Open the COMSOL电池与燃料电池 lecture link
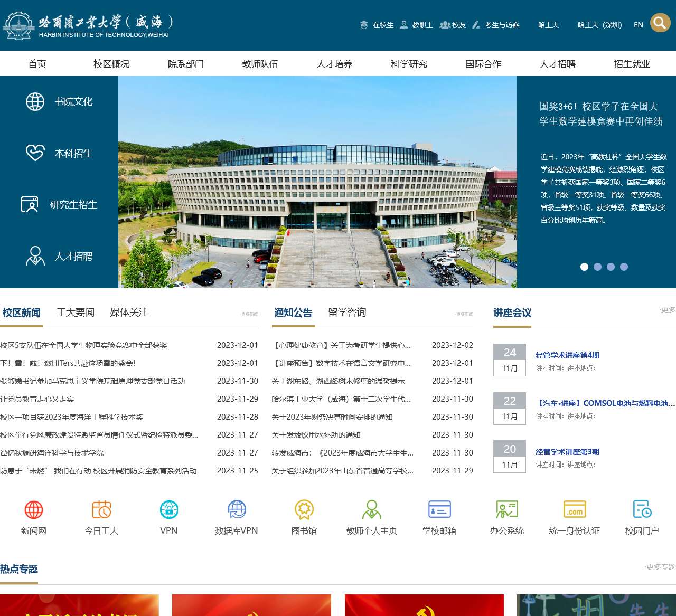Image resolution: width=676 pixels, height=616 pixels. coord(605,403)
